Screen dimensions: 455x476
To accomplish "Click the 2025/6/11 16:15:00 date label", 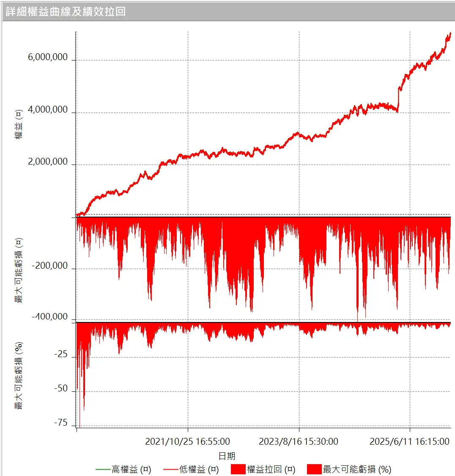I will tap(409, 442).
